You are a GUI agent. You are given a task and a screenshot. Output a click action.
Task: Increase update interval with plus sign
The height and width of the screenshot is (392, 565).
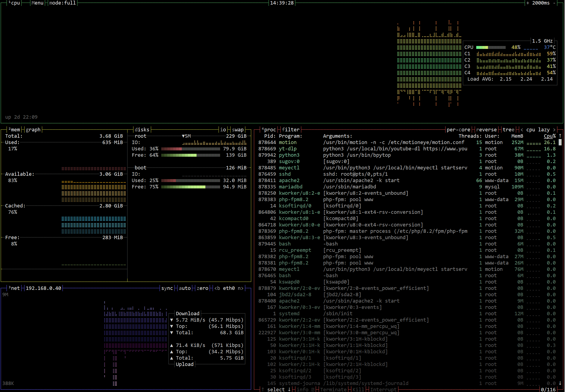click(528, 3)
